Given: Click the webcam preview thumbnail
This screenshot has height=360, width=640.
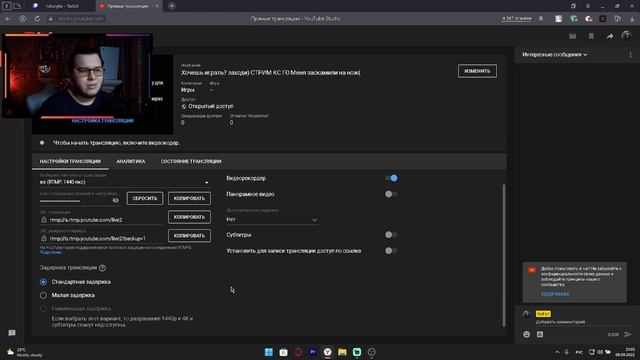Looking at the screenshot, I should coord(78,76).
